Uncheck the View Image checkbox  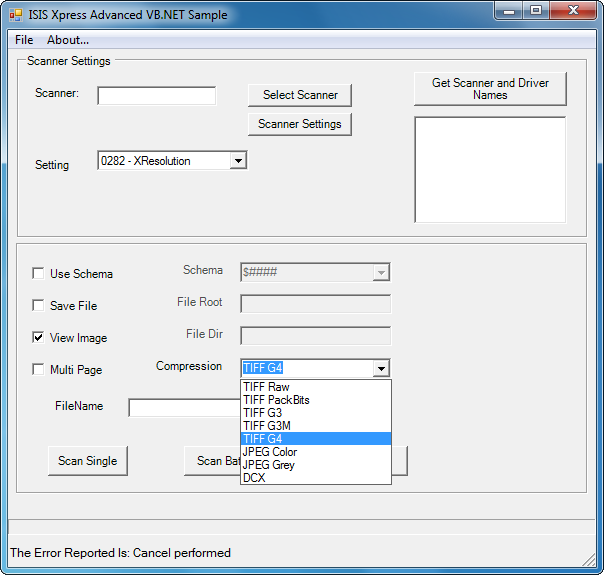(38, 337)
